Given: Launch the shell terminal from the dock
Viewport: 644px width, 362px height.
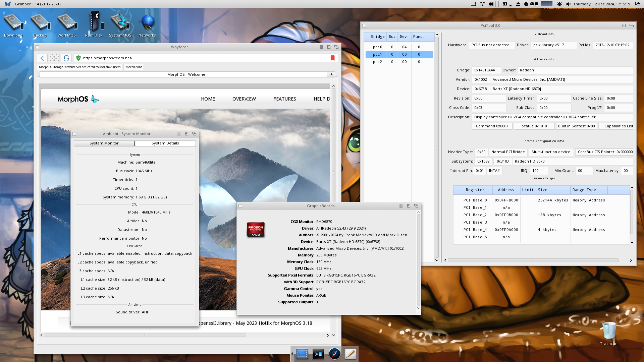Looking at the screenshot, I should click(x=318, y=354).
